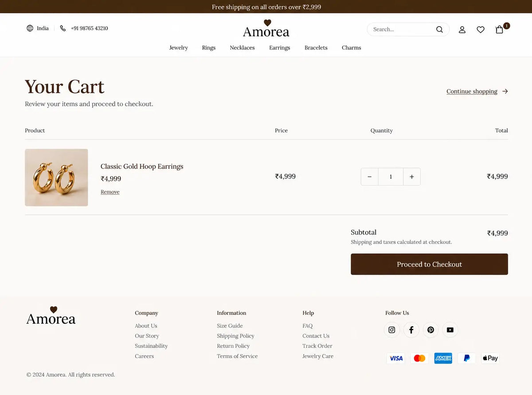The image size is (532, 395).
Task: Click the Amex payment badge
Action: tap(443, 358)
